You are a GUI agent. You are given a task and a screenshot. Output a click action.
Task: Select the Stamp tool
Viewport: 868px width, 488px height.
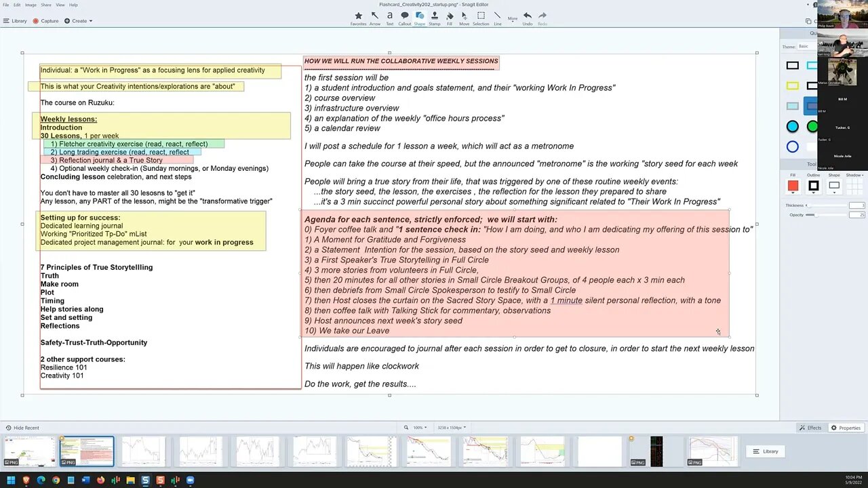tap(435, 18)
